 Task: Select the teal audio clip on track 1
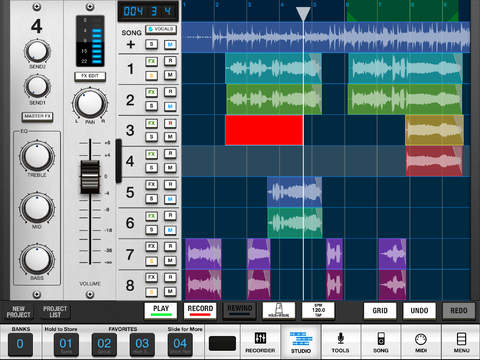click(273, 68)
